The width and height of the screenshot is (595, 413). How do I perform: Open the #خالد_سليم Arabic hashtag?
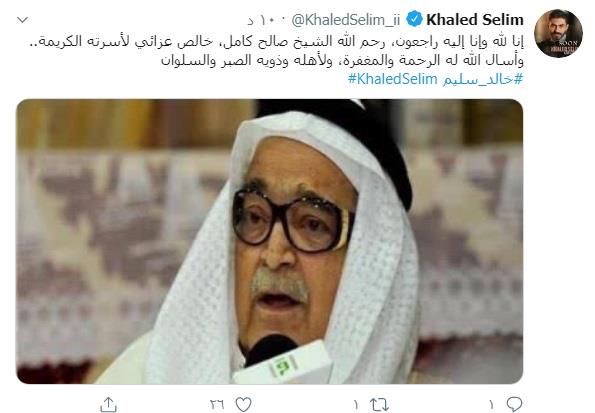(x=482, y=79)
